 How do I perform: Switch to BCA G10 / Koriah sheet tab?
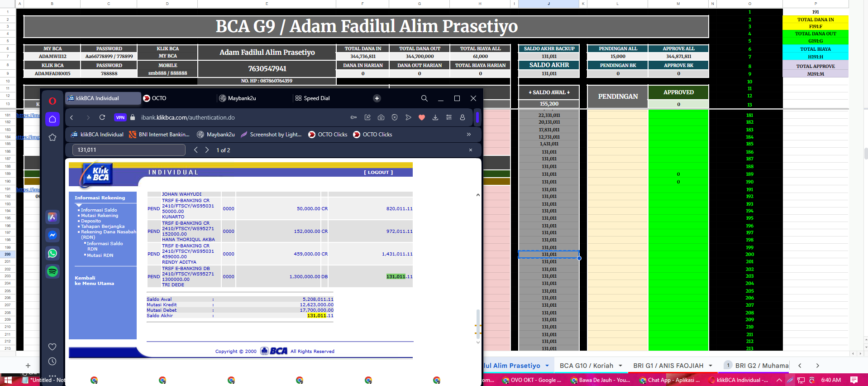(587, 366)
